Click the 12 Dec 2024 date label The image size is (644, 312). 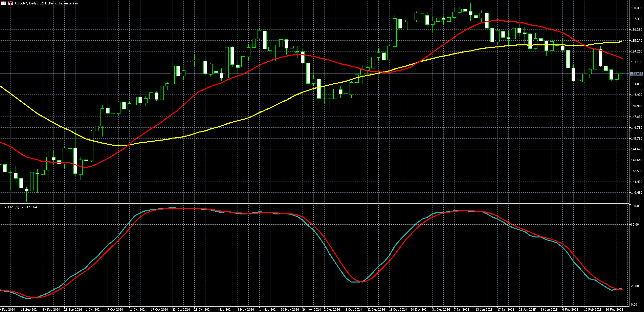pos(376,310)
